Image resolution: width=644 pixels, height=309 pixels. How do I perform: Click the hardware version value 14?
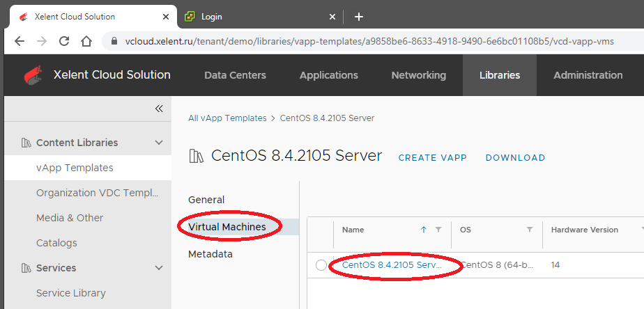point(555,265)
